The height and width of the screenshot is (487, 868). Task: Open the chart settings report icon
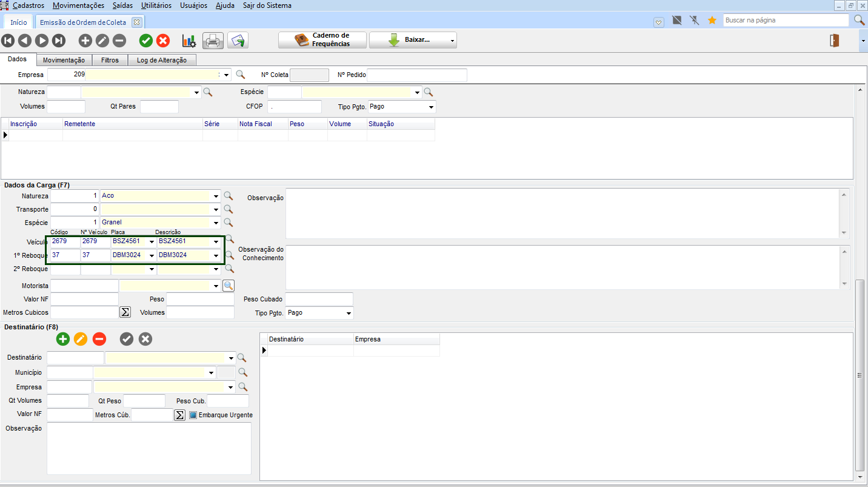click(189, 41)
